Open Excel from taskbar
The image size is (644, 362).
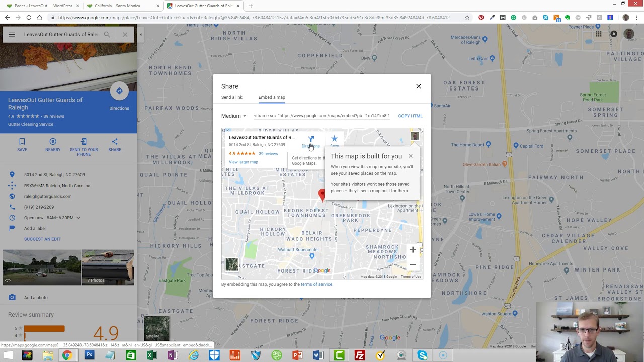pyautogui.click(x=151, y=355)
